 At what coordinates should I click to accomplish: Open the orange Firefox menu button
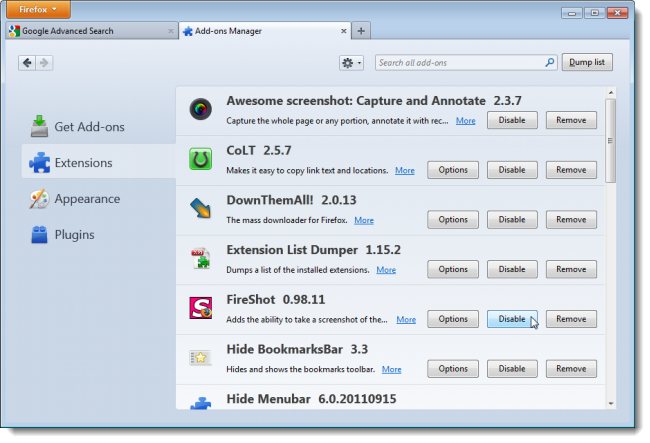click(38, 10)
